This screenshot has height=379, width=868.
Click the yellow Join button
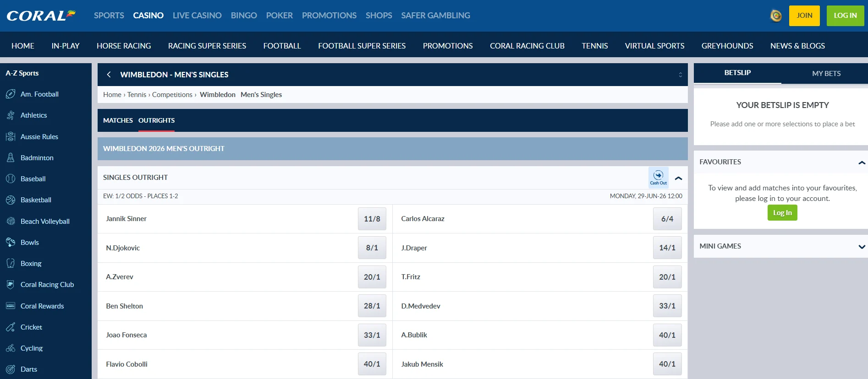(804, 16)
